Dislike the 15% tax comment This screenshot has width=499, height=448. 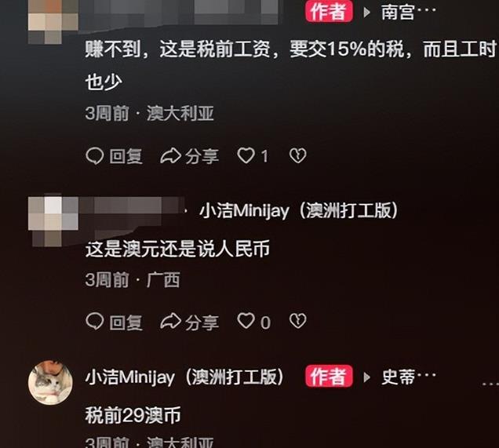(x=298, y=156)
